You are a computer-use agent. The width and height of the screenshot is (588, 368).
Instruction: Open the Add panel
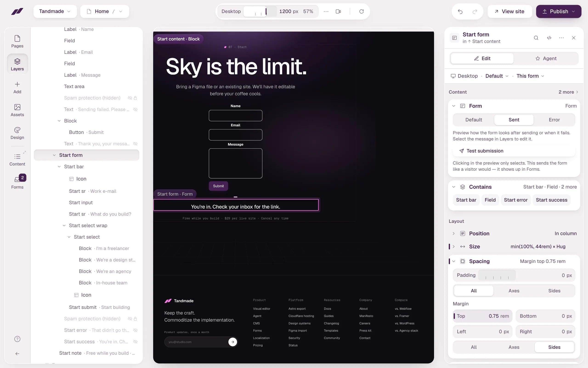click(x=17, y=87)
